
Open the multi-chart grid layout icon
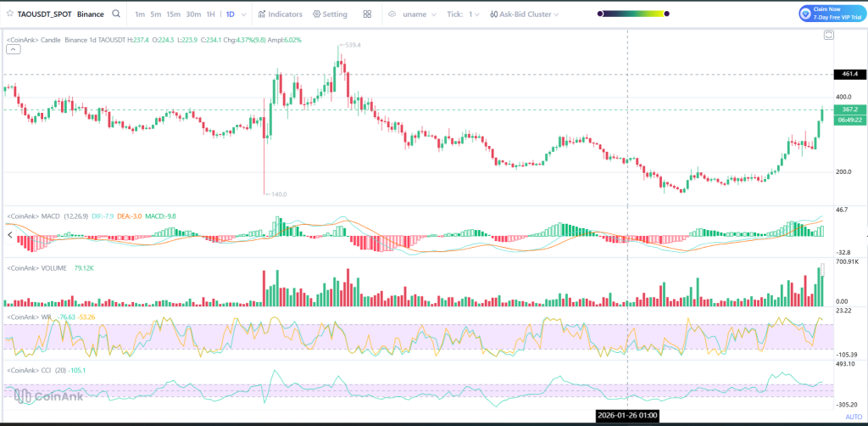pyautogui.click(x=367, y=14)
